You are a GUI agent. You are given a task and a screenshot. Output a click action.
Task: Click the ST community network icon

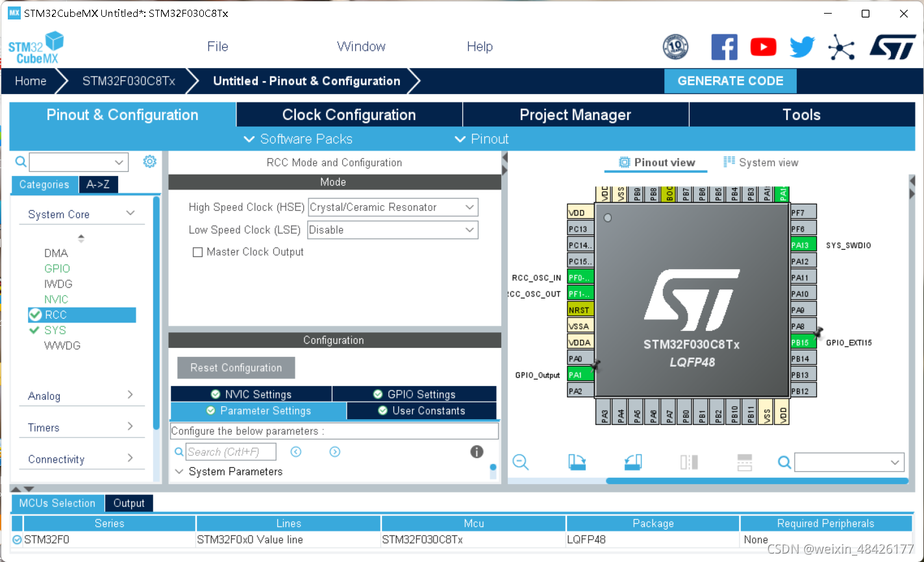841,47
